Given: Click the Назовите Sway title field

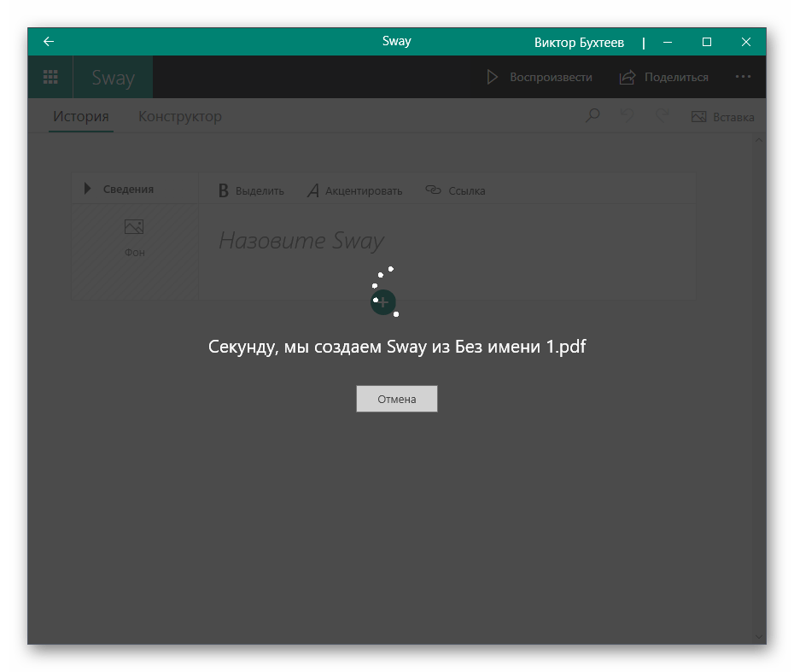Looking at the screenshot, I should coord(301,241).
